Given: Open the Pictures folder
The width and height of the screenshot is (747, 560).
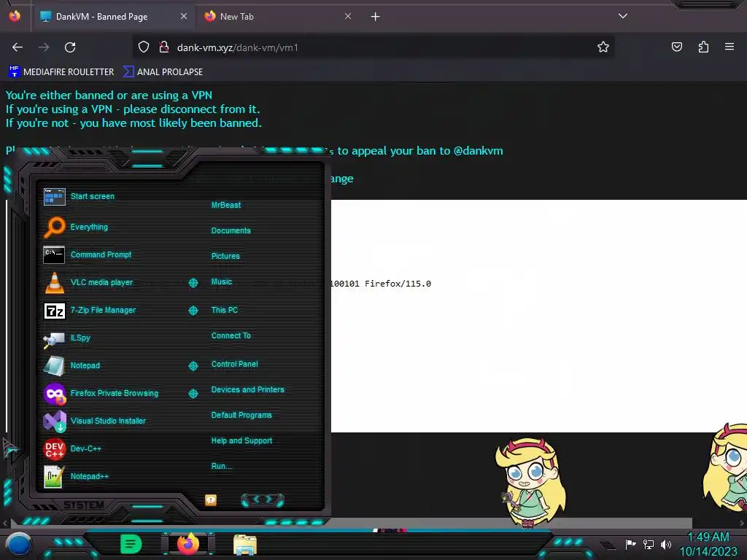Looking at the screenshot, I should pos(225,256).
